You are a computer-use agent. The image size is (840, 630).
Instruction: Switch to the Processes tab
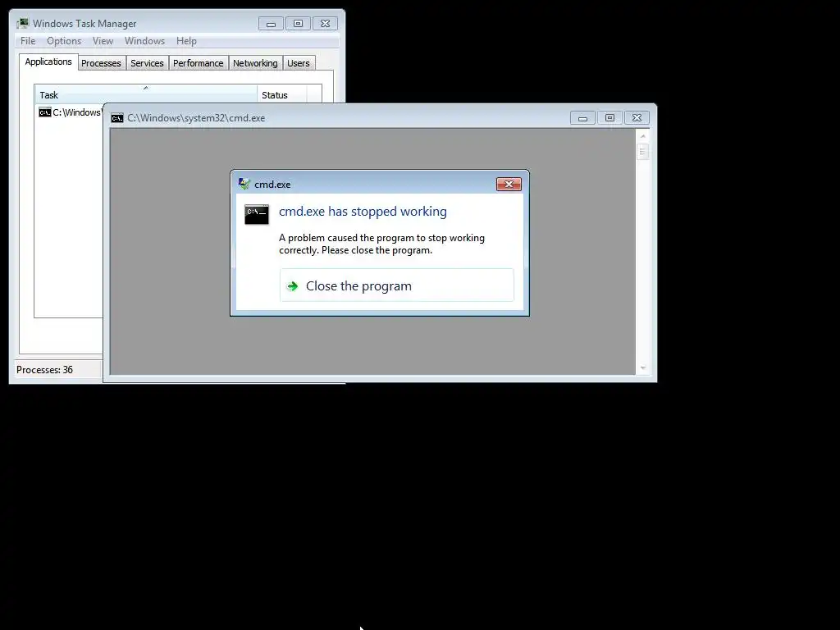(101, 63)
